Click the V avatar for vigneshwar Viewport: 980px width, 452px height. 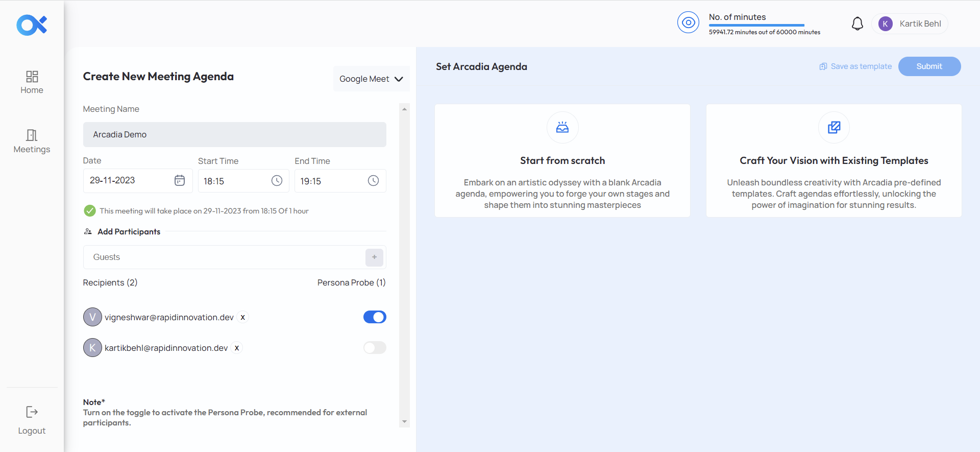pos(92,317)
